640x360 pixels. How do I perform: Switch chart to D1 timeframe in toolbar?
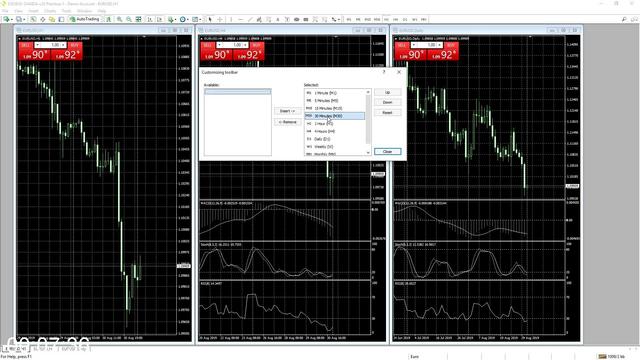pos(405,19)
